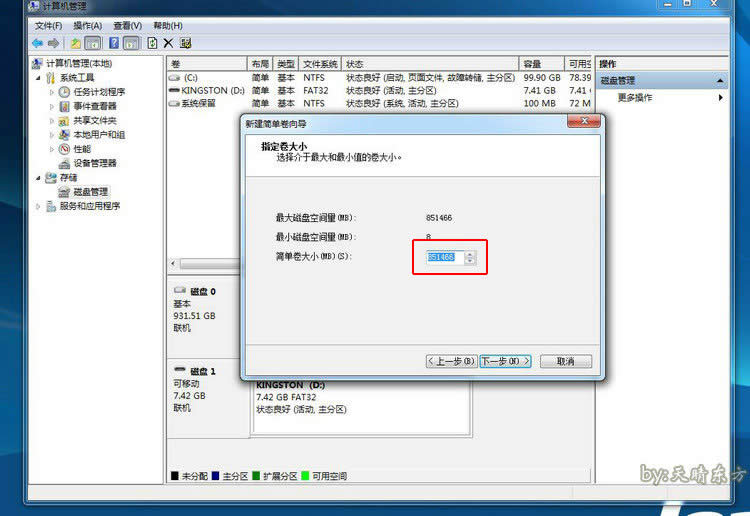Expand the 任务计划程序 tree node
Viewport: 750px width, 516px height.
click(x=52, y=92)
